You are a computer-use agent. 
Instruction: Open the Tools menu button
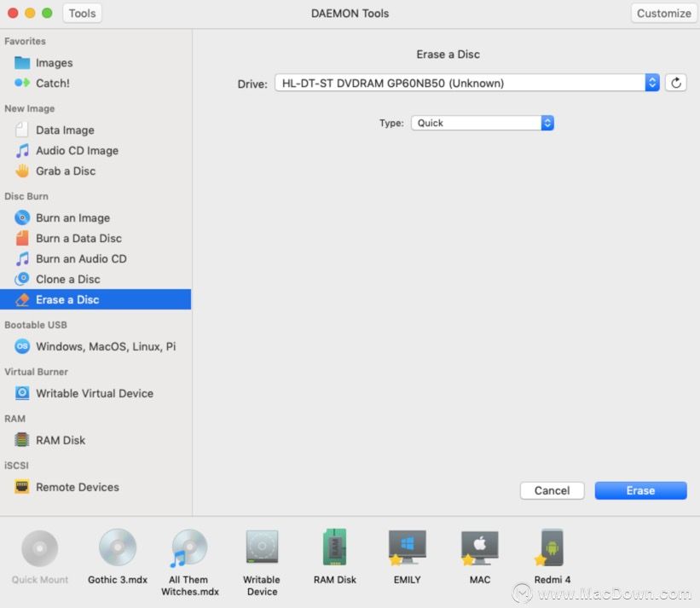point(82,14)
